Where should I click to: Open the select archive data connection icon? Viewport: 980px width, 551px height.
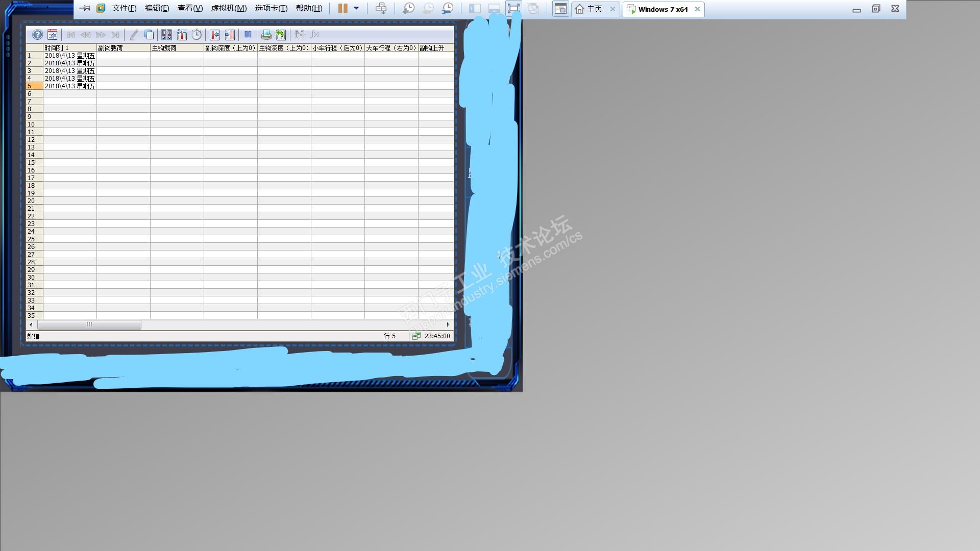pos(166,35)
